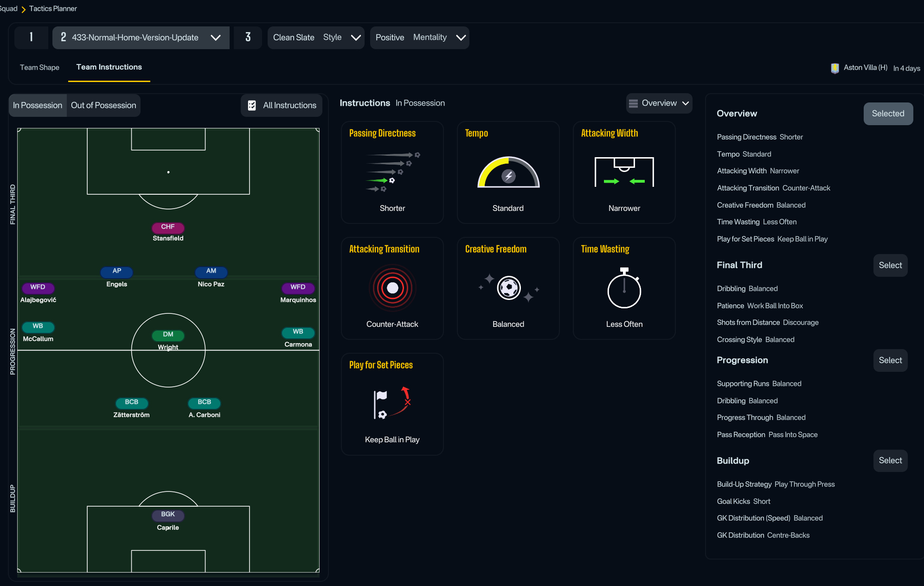This screenshot has width=924, height=586.
Task: Toggle the Selected overview button
Action: tap(888, 114)
